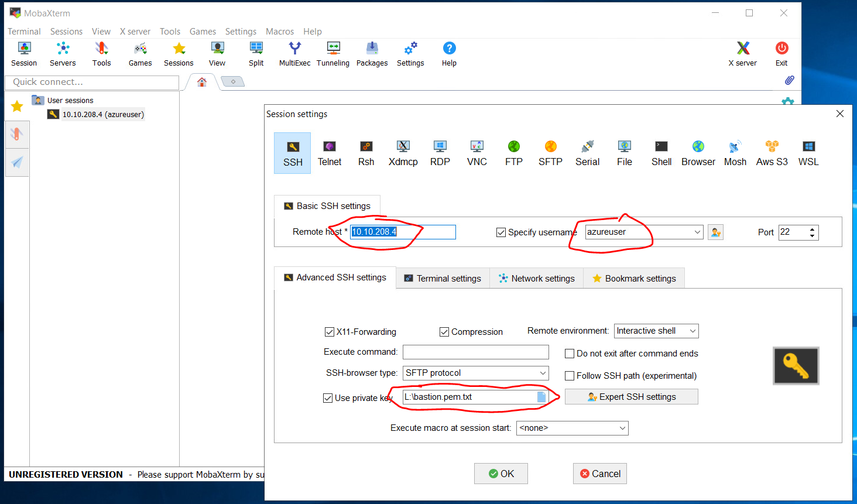Select the SFTP session type

coord(550,153)
